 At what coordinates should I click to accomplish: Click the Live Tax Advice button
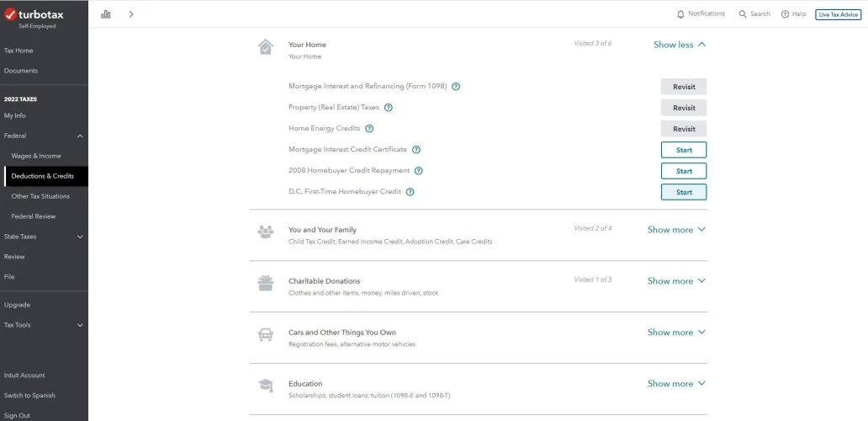838,14
